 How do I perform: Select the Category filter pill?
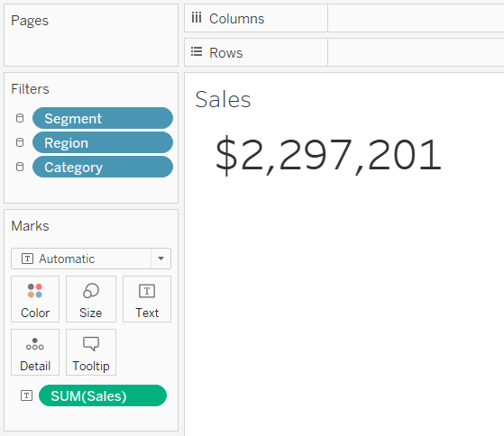pyautogui.click(x=103, y=167)
